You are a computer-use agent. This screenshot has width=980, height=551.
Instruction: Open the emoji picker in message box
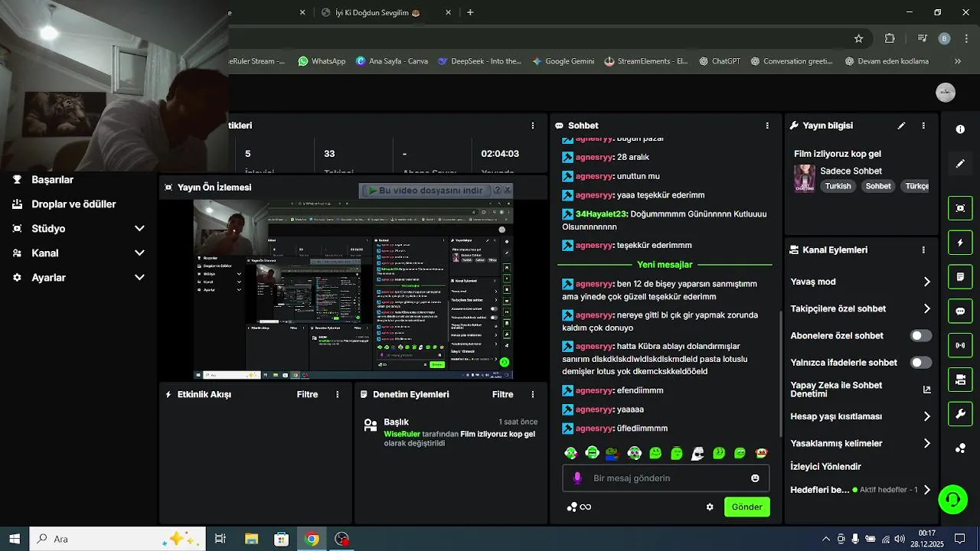click(x=755, y=478)
